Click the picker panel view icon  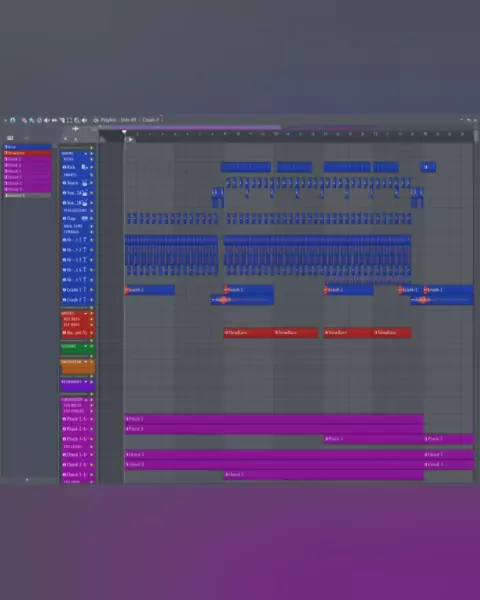click(x=10, y=138)
